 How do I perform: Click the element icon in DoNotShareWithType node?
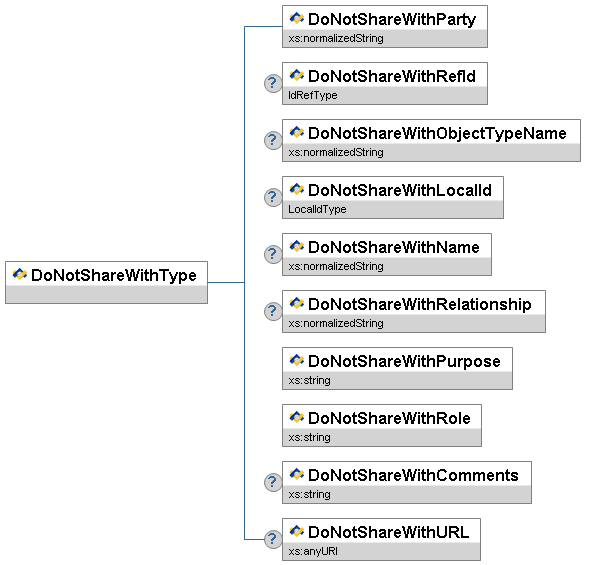[19, 275]
